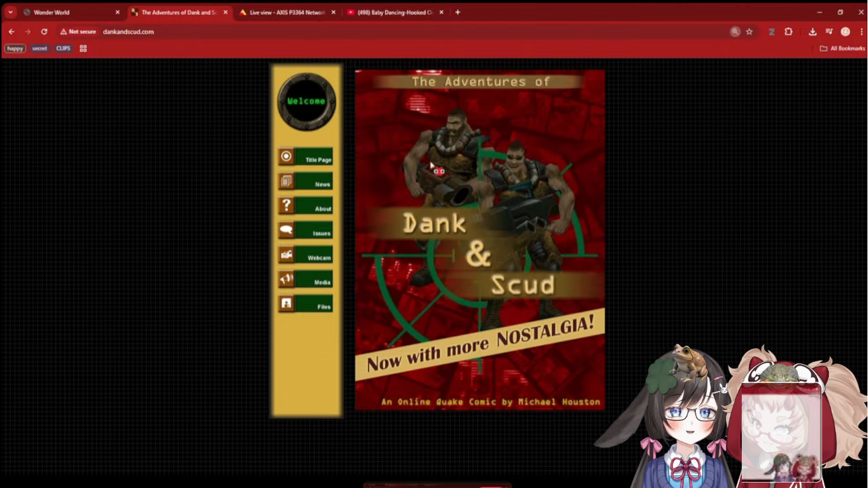Open the Webcam nav button
Screen dimensions: 868x488
(305, 255)
